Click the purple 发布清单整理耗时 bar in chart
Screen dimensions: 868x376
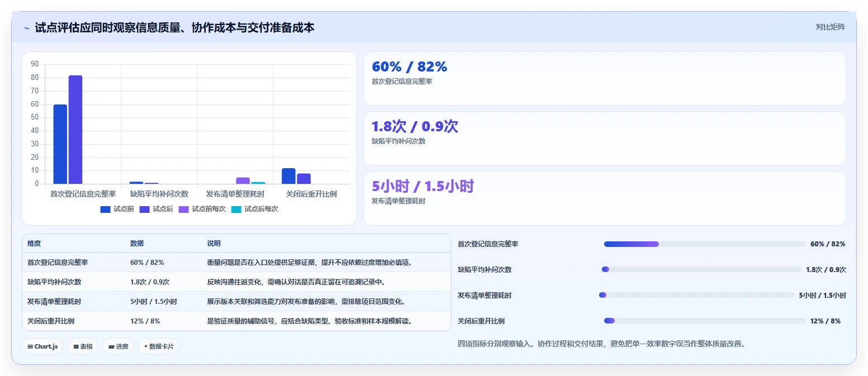tap(243, 180)
